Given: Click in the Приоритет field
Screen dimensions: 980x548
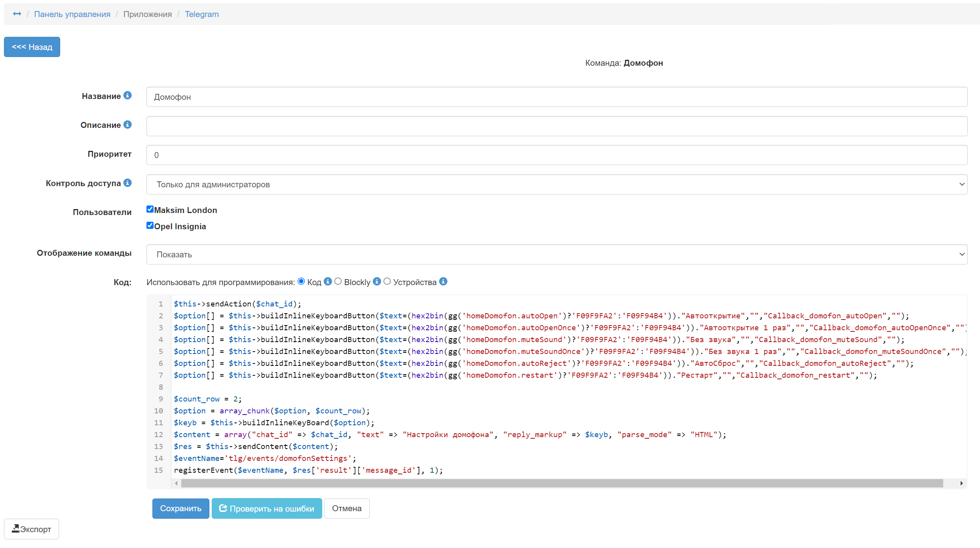Looking at the screenshot, I should pyautogui.click(x=557, y=155).
